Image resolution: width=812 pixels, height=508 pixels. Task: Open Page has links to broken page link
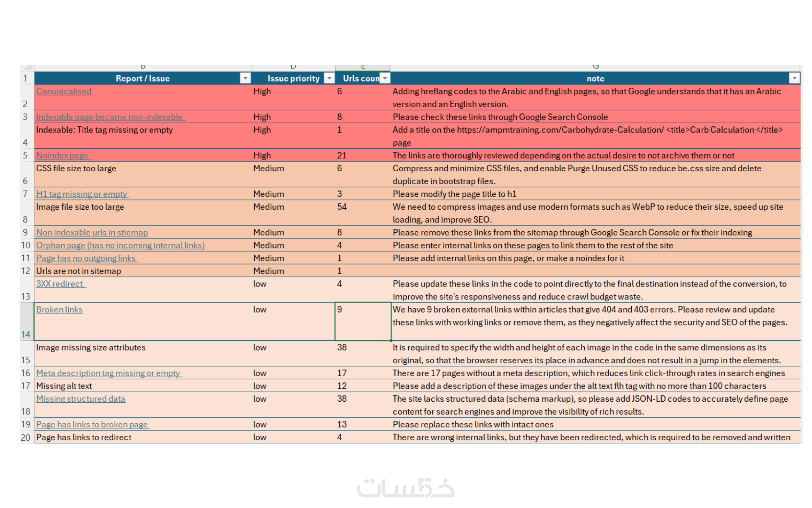coord(92,425)
